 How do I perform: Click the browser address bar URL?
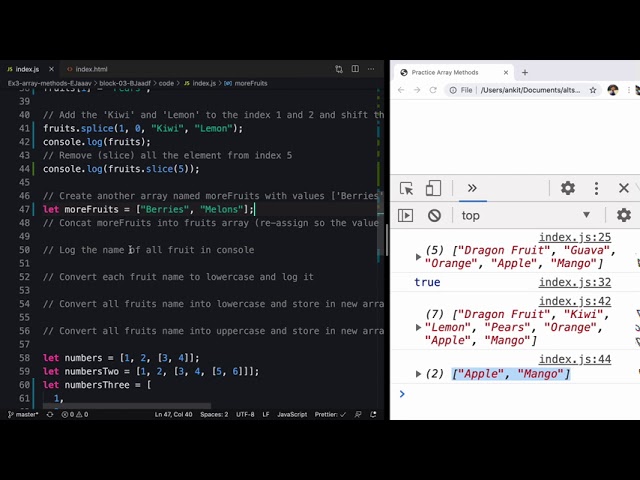(530, 90)
